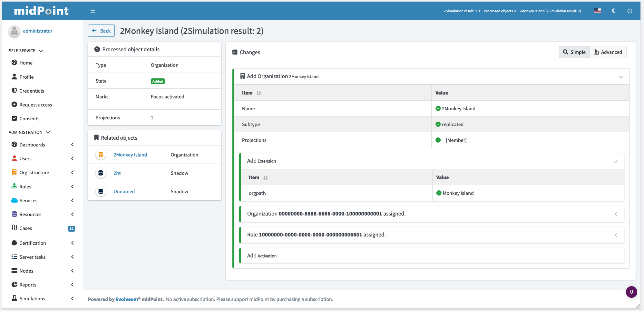
Task: Sort by Item in Add Organization table
Action: 259,93
